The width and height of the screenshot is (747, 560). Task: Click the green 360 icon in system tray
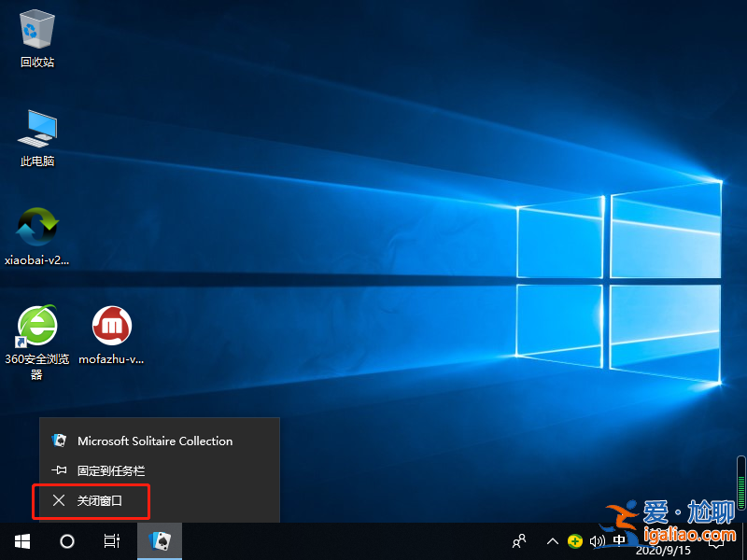[575, 541]
